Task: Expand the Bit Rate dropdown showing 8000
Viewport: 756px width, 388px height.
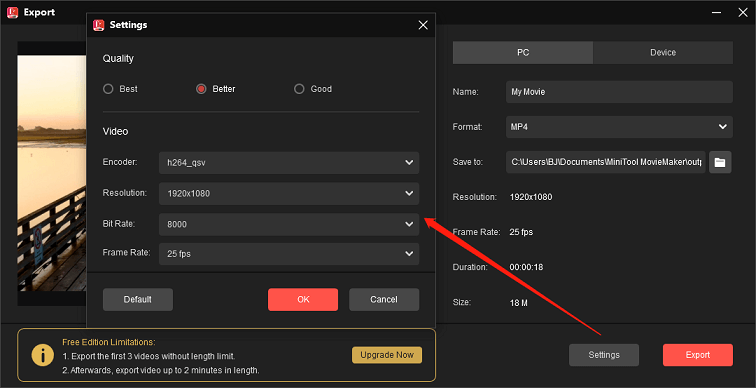Action: click(289, 224)
